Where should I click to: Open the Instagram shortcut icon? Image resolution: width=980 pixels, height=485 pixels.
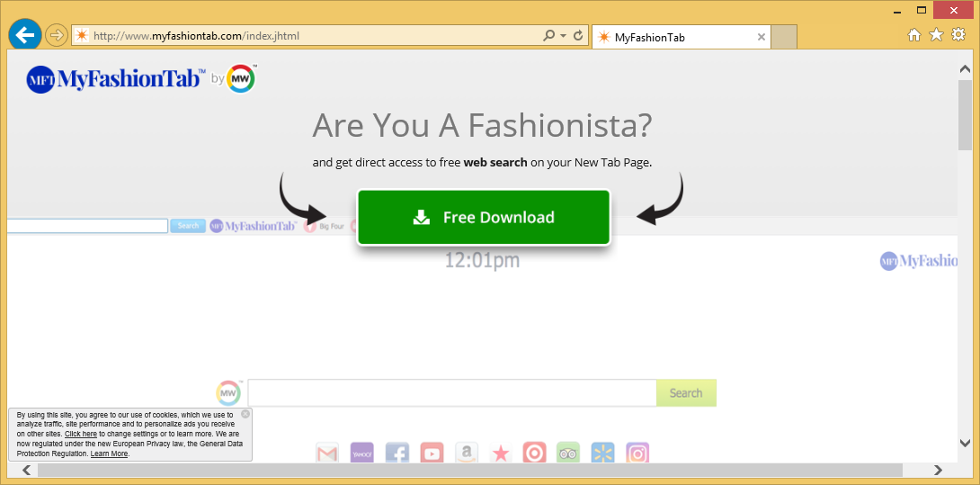click(x=637, y=454)
